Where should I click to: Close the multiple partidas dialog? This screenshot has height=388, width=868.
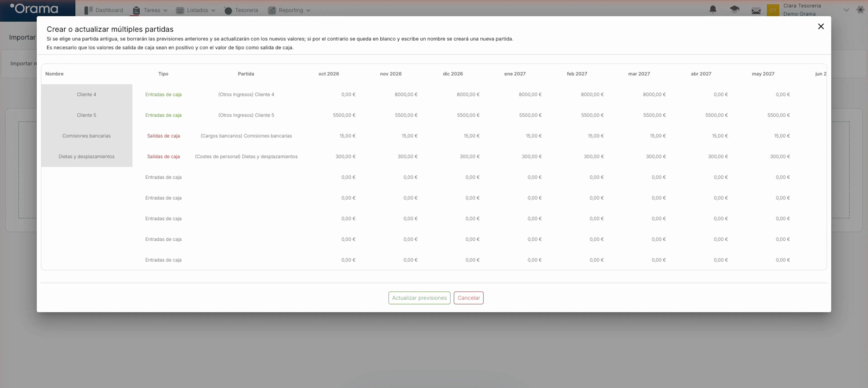click(x=821, y=26)
